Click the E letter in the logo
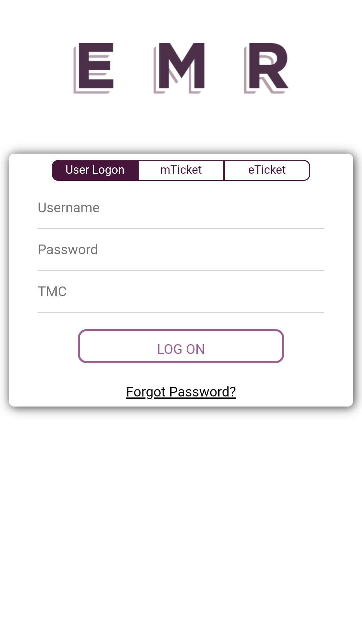 pos(94,68)
